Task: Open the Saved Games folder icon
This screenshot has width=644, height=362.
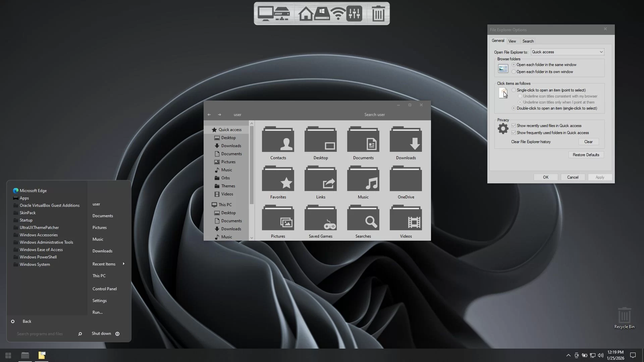Action: pyautogui.click(x=320, y=219)
